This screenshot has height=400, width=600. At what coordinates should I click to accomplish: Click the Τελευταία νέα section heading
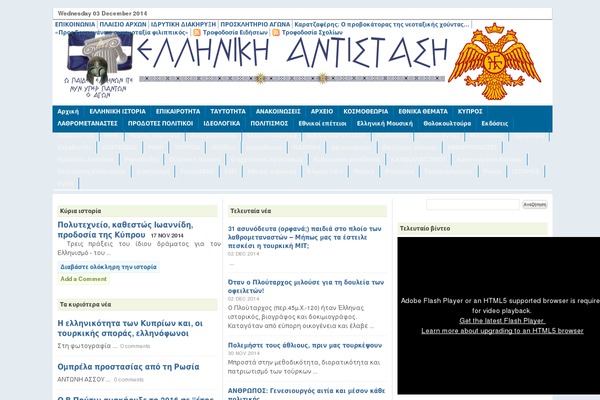click(251, 211)
